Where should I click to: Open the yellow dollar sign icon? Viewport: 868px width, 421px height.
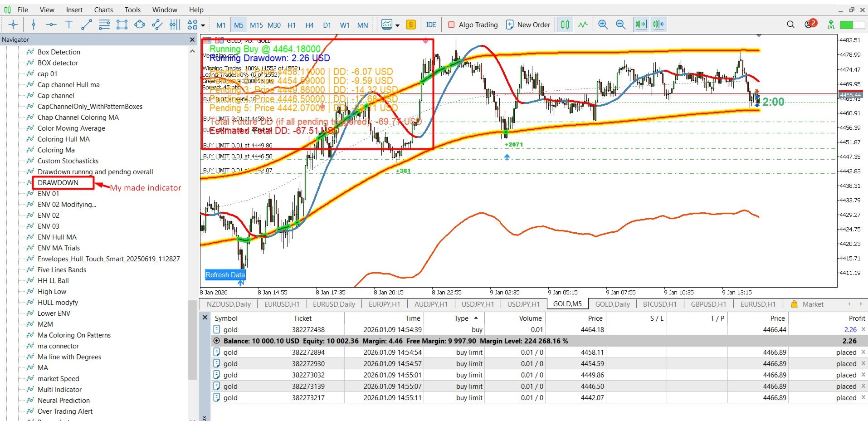click(x=411, y=24)
